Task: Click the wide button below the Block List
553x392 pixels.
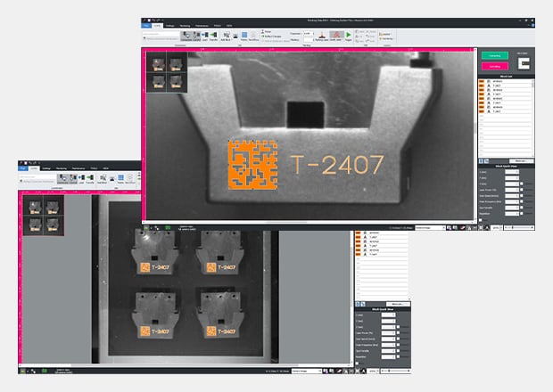Action: 520,161
